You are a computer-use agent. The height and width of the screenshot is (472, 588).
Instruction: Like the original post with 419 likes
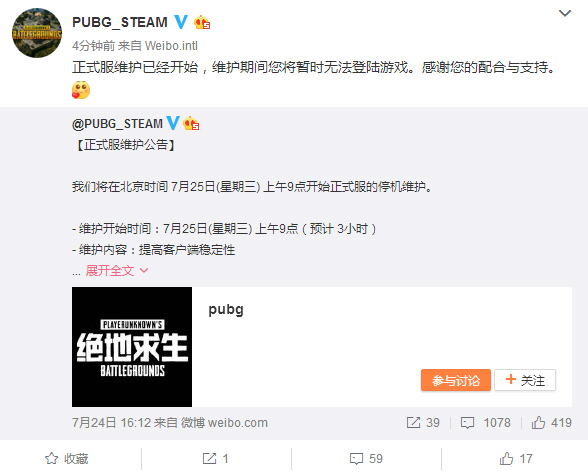(551, 423)
